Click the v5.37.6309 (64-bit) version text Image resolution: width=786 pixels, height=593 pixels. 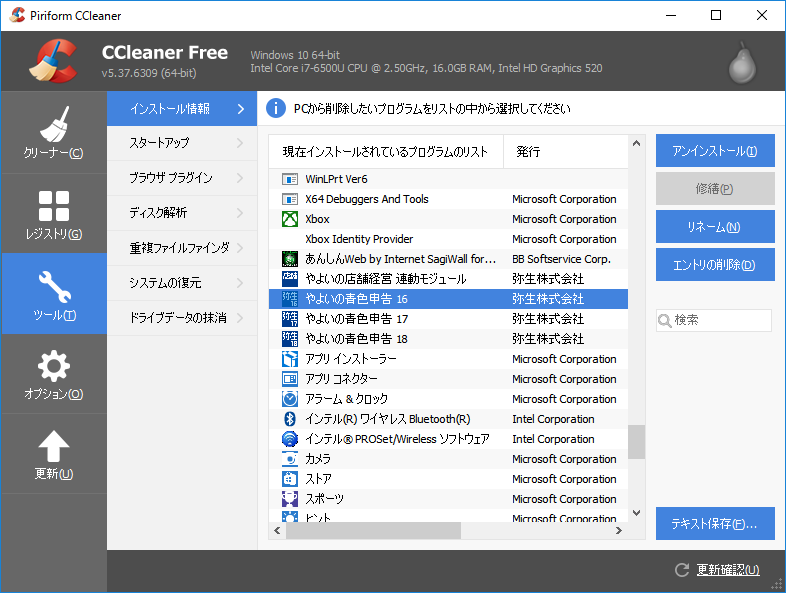coord(149,73)
